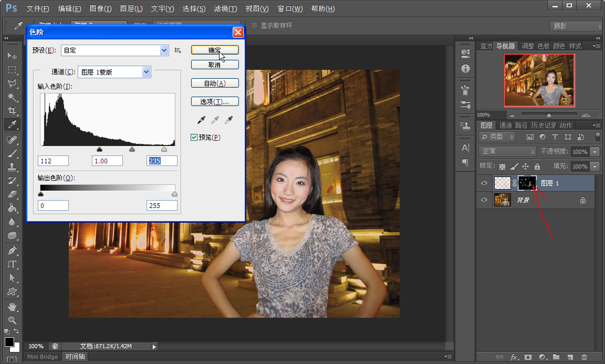Select the Hand tool
The image size is (605, 364).
coord(12,307)
